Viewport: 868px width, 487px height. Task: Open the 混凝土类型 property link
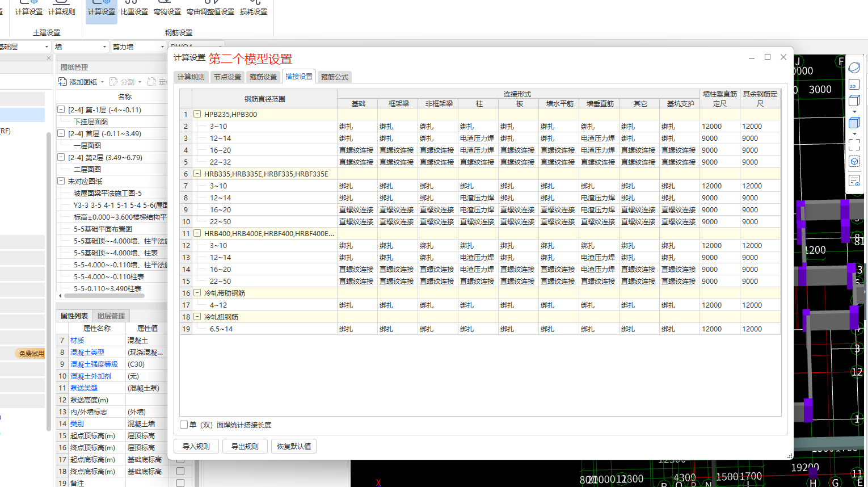point(87,352)
